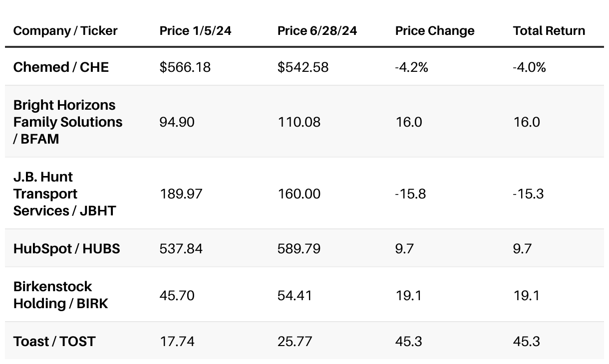Select the 589.79 HubSpot price

click(299, 248)
